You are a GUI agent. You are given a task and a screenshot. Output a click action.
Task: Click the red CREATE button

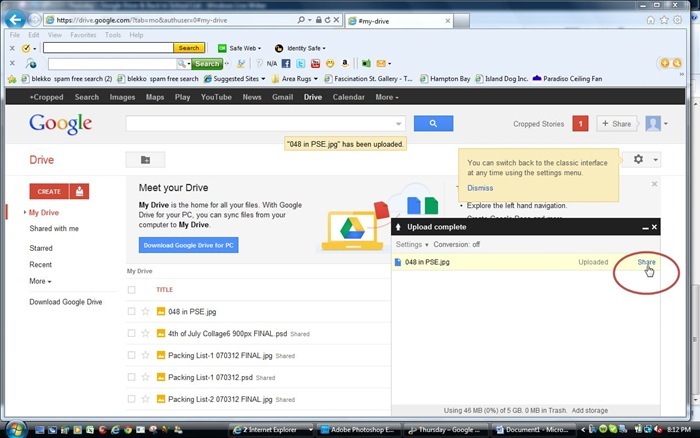(49, 191)
